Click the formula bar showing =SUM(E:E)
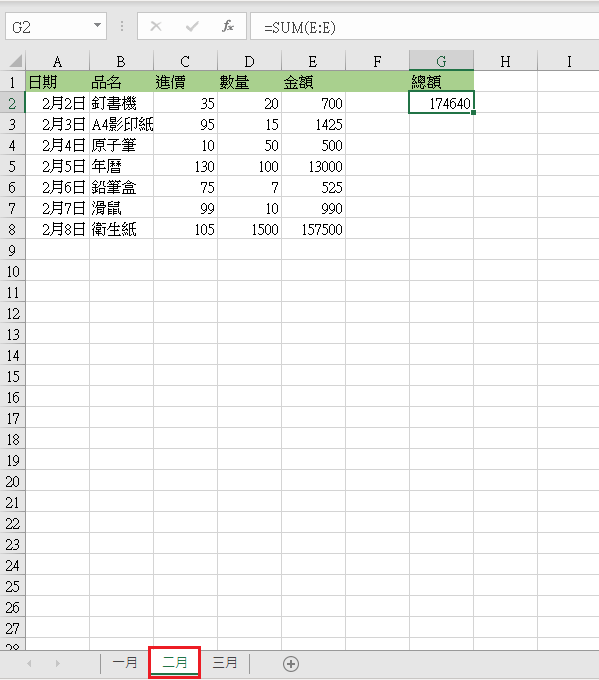 [x=425, y=27]
